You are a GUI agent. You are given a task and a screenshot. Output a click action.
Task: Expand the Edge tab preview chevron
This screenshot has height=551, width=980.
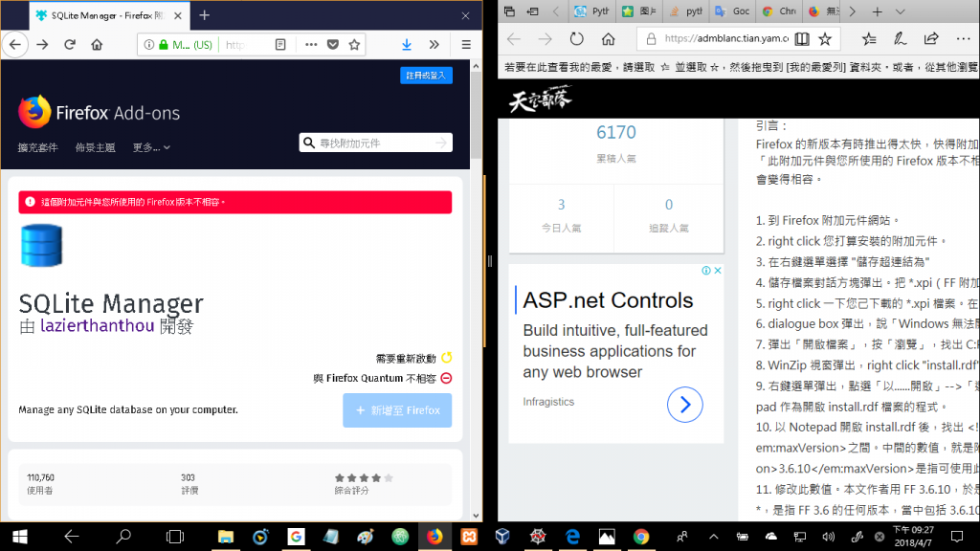coord(900,11)
